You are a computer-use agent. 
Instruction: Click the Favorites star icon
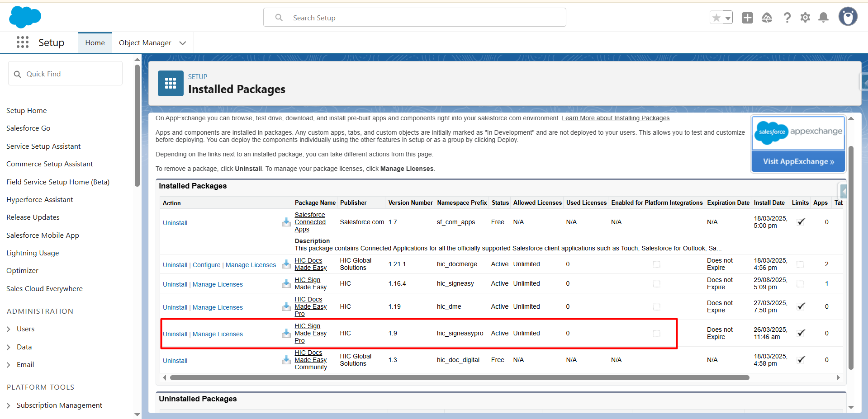[716, 18]
